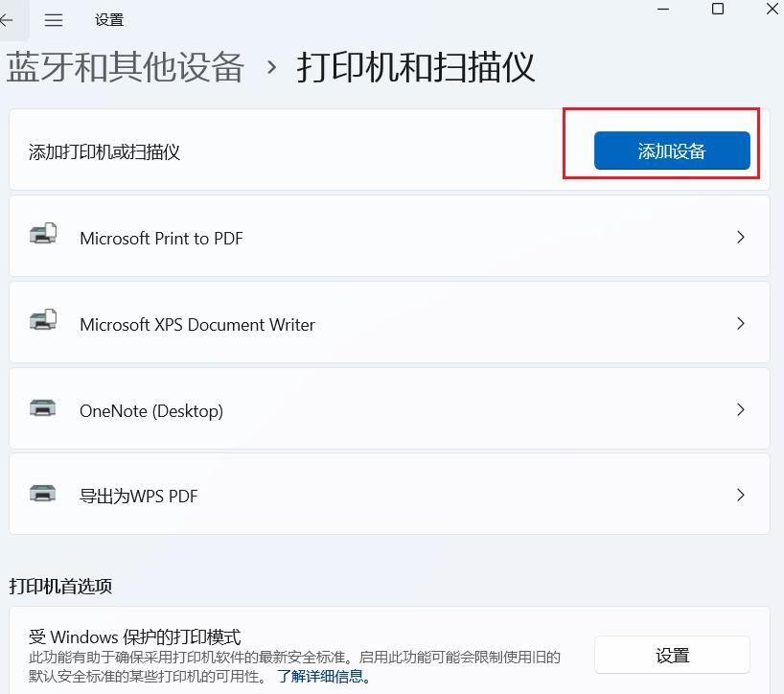Navigate to 蓝牙和其他设备 breadcrumb
The image size is (784, 694).
tap(126, 68)
